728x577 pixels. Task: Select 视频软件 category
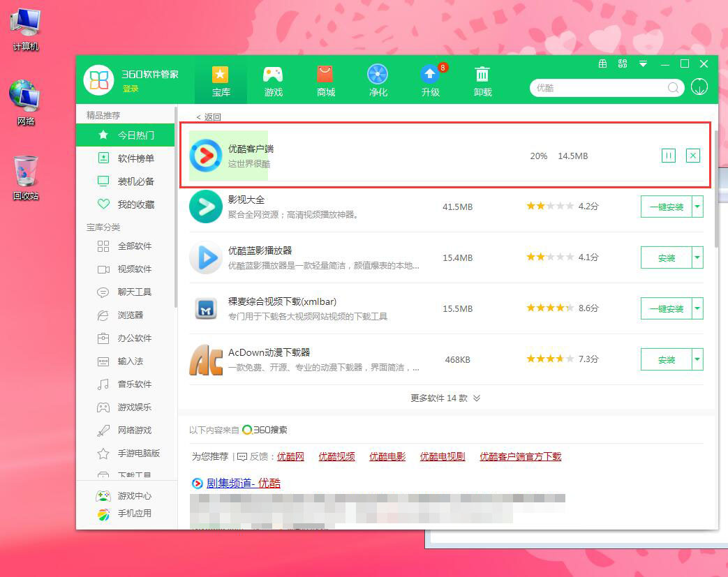126,269
